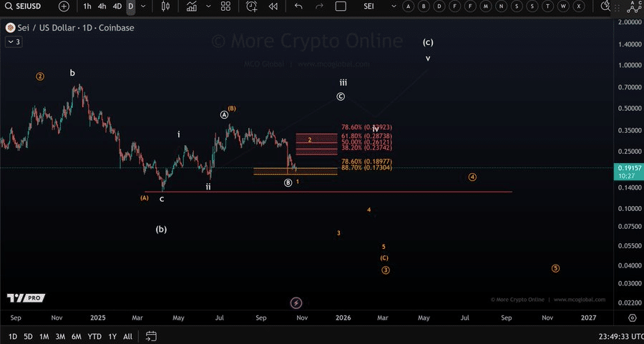Open the Indicators chart icon
The width and height of the screenshot is (644, 344).
click(x=191, y=6)
